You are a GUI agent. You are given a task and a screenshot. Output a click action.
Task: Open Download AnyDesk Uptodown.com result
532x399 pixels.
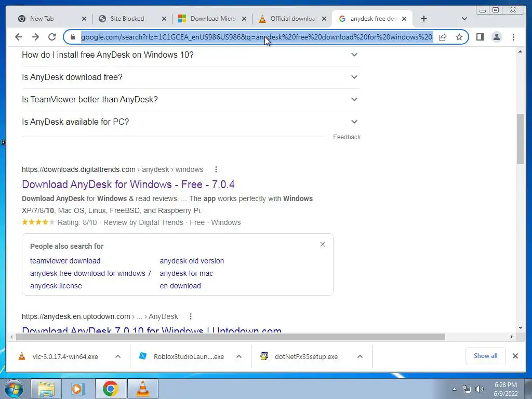click(x=152, y=330)
